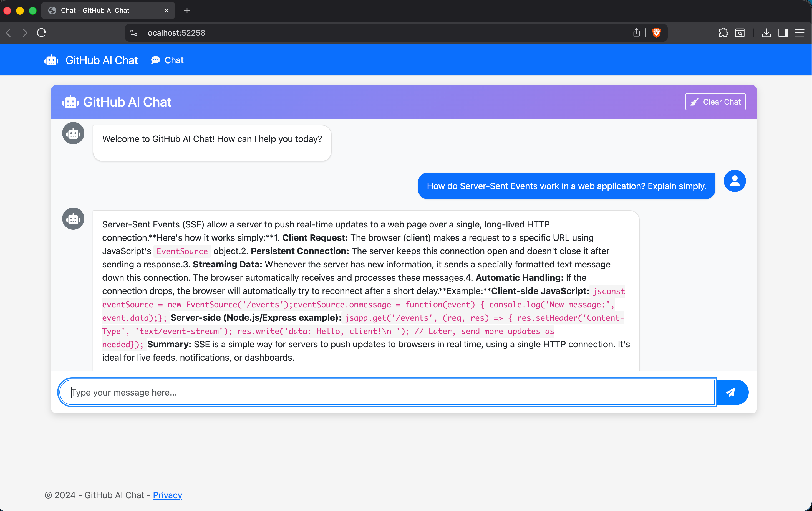Viewport: 812px width, 511px height.
Task: Select the address bar showing localhost:52258
Action: pyautogui.click(x=175, y=33)
